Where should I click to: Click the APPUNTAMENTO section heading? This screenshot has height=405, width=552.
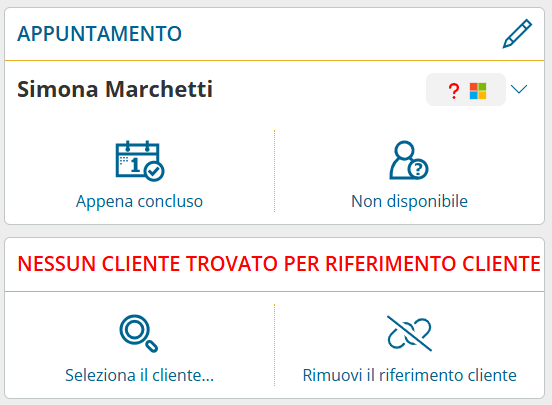click(x=99, y=34)
